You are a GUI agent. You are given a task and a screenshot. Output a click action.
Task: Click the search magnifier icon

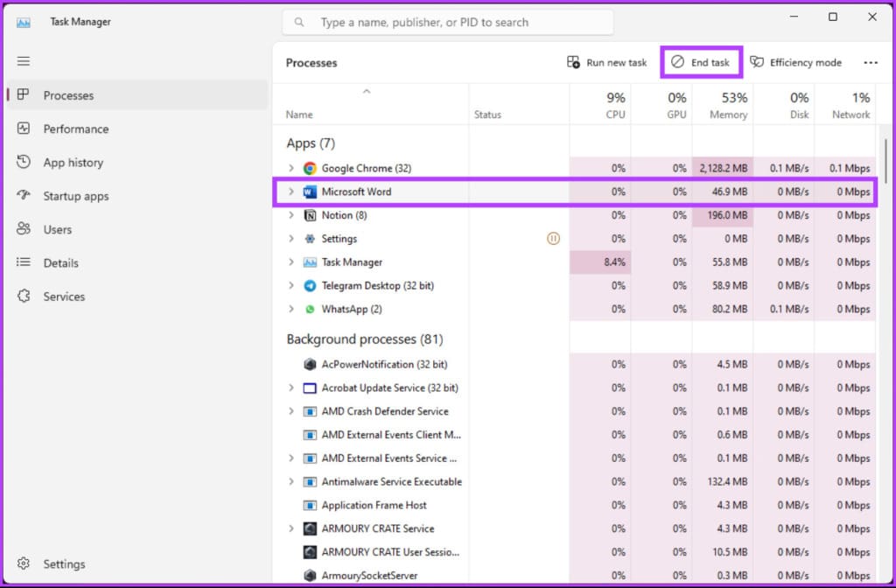[x=299, y=22]
